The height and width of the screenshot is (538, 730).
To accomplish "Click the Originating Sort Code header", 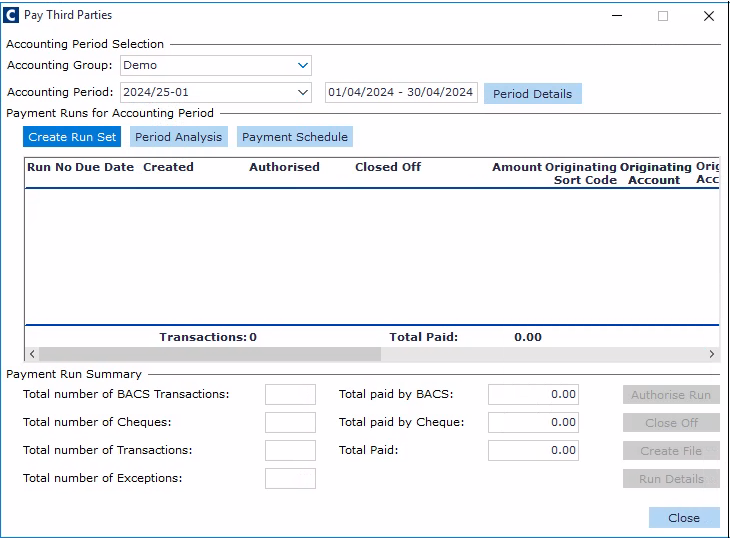I will tap(581, 173).
